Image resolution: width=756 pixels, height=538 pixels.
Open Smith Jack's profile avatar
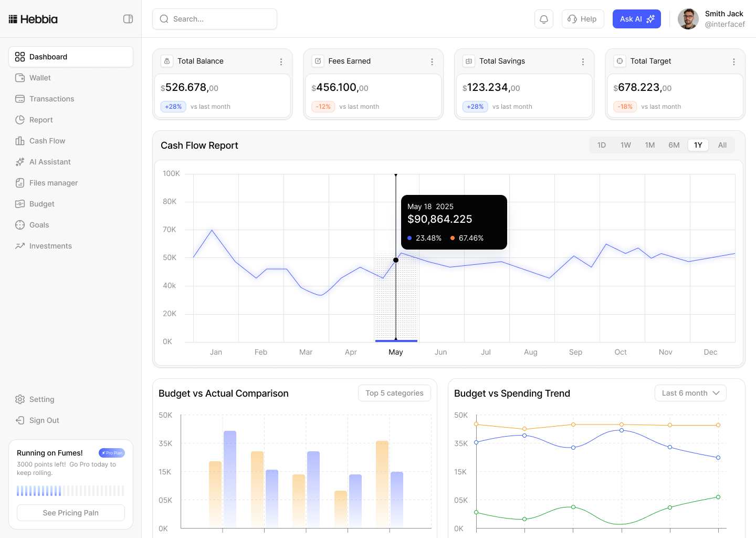point(688,19)
